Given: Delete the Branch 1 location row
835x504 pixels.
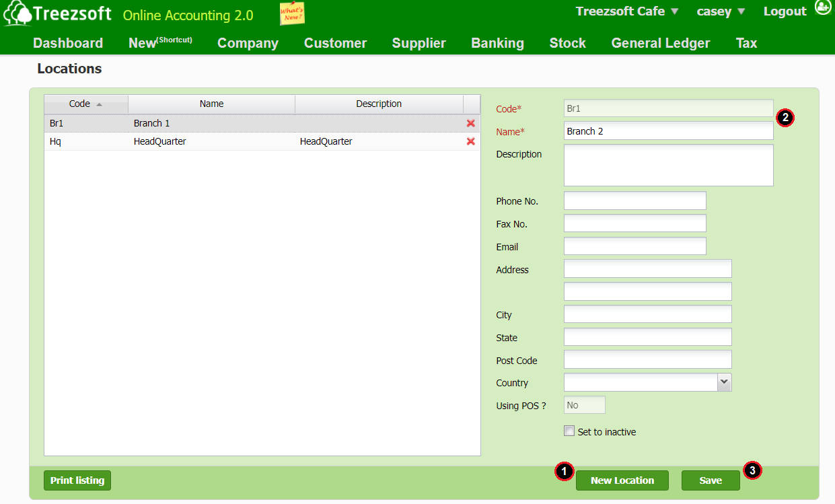Looking at the screenshot, I should (470, 123).
